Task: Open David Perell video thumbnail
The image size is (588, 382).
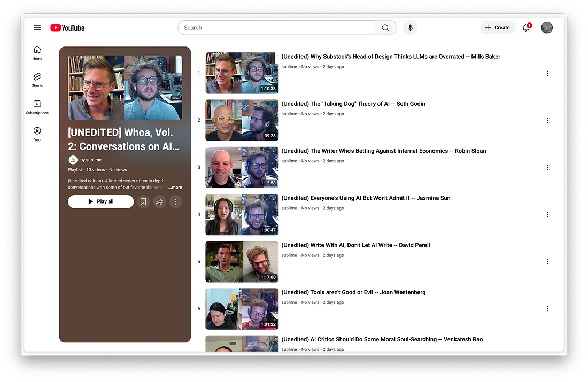Action: click(x=242, y=262)
